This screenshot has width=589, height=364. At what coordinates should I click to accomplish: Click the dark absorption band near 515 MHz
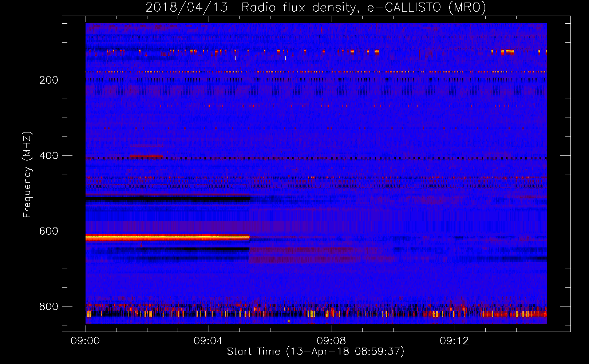click(168, 199)
